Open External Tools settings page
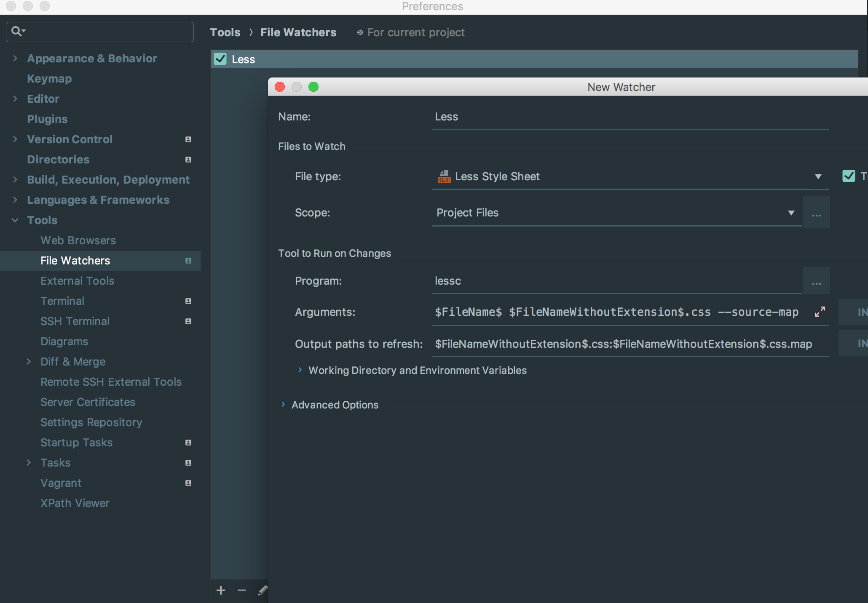The image size is (868, 603). (x=77, y=280)
